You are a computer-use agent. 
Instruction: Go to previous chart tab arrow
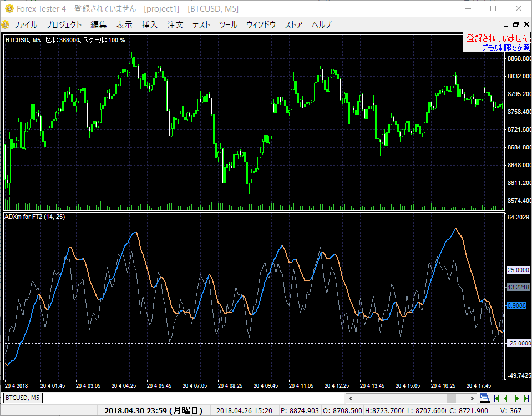point(506,398)
